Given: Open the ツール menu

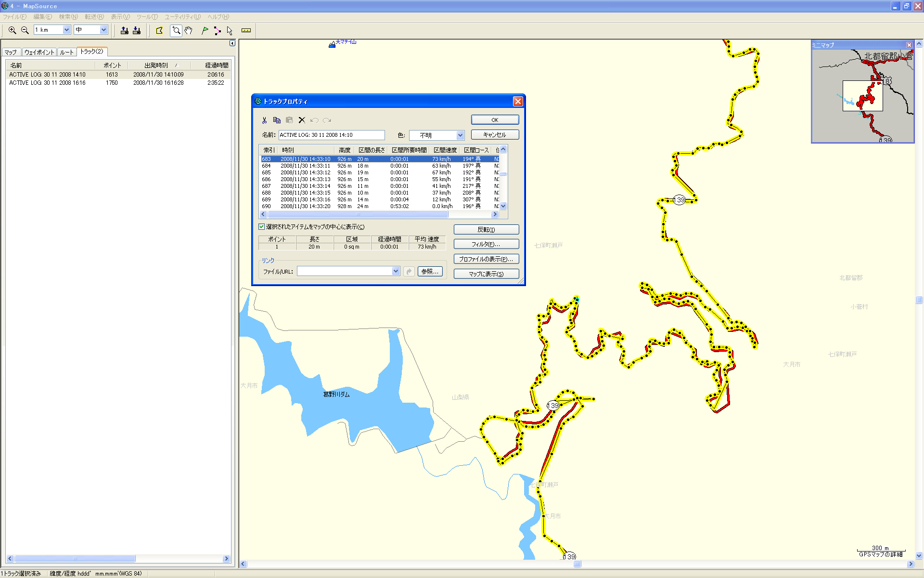Looking at the screenshot, I should [147, 17].
